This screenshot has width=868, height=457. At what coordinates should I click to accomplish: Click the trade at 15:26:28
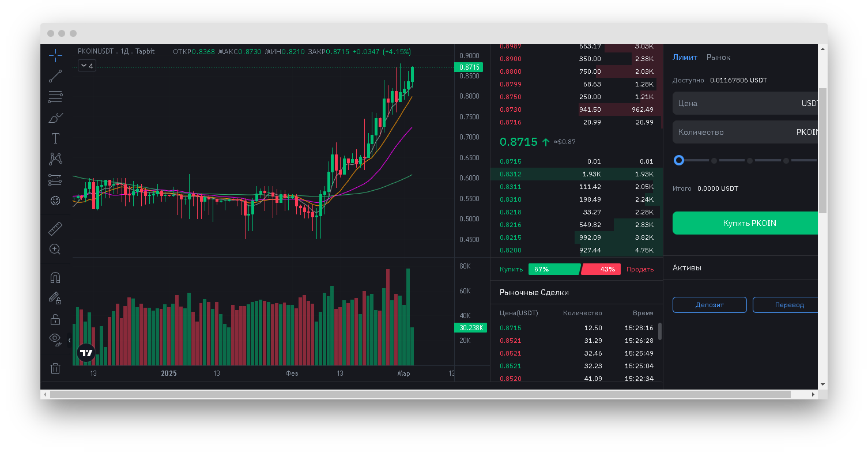pos(576,341)
